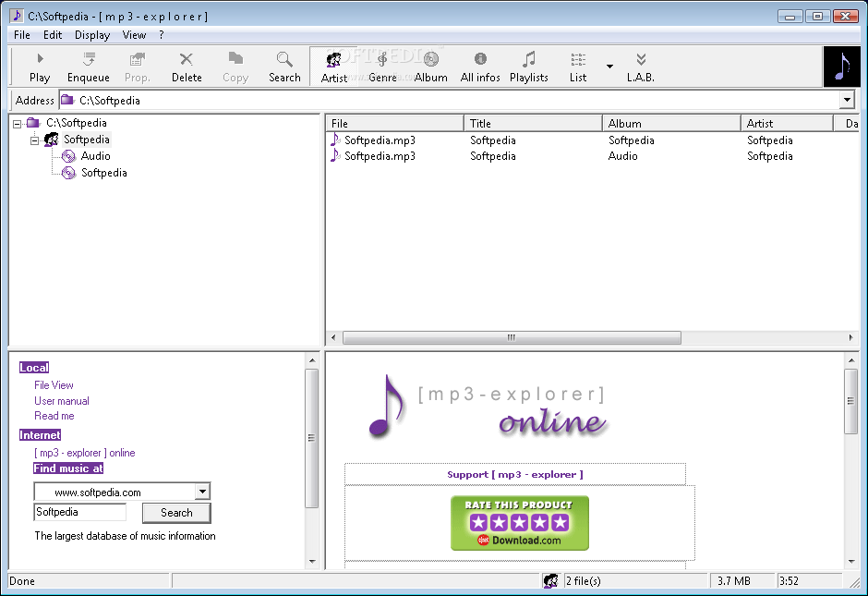The image size is (868, 596).
Task: Sort by the Album column header
Action: tap(671, 124)
